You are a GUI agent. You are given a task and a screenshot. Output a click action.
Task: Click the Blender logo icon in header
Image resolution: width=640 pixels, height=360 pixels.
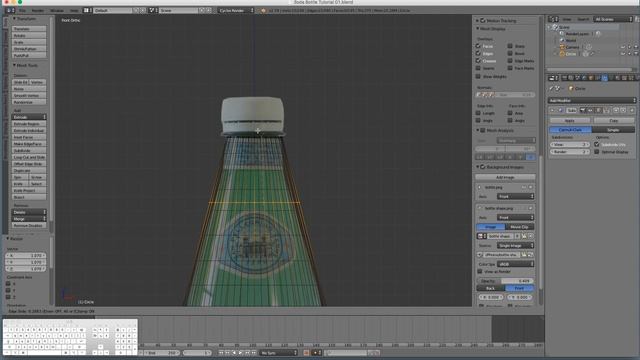[x=263, y=10]
